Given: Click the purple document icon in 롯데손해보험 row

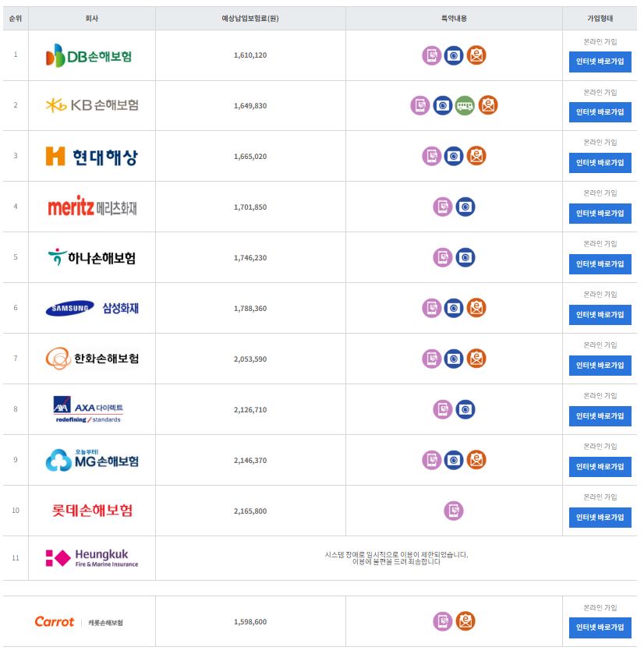Looking at the screenshot, I should 454,511.
